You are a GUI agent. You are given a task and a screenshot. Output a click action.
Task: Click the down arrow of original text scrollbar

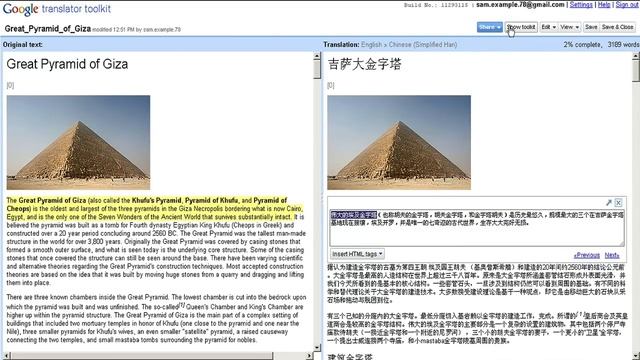click(317, 348)
